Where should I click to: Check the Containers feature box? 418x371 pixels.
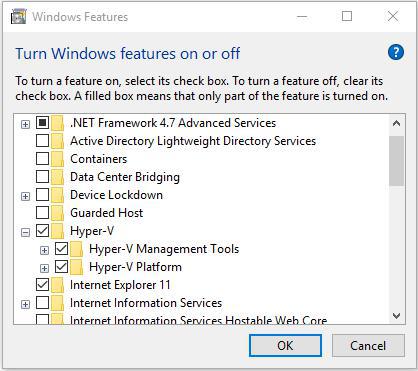click(42, 159)
